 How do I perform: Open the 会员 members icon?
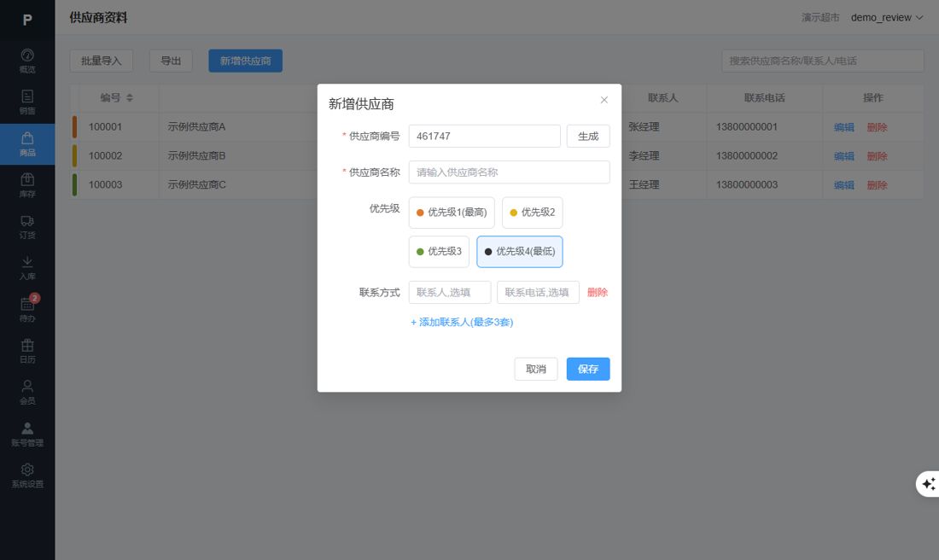pyautogui.click(x=27, y=392)
